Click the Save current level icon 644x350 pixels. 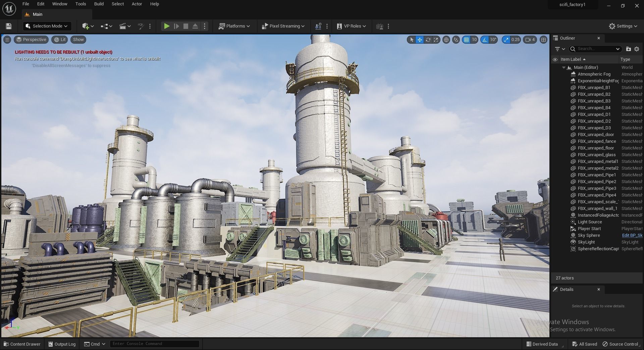[x=9, y=26]
